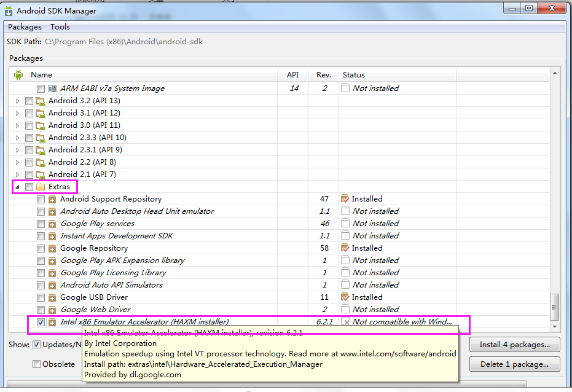This screenshot has width=572, height=392.
Task: Click the scroll-up arrow of packages list
Action: point(554,73)
